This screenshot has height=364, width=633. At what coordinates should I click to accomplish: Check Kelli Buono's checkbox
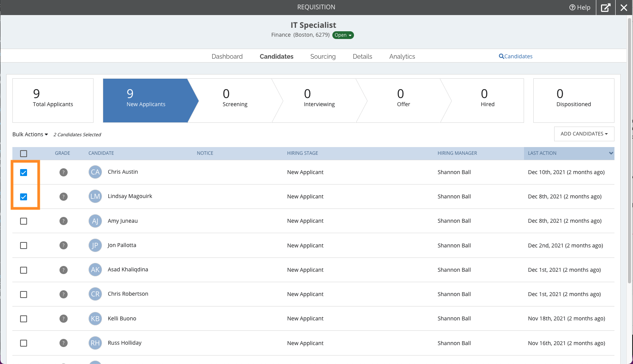point(24,319)
